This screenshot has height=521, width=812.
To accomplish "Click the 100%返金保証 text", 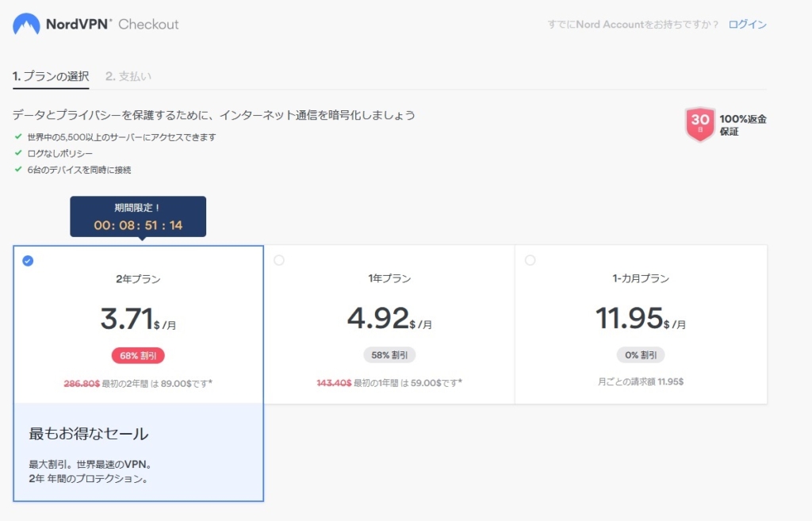I will point(742,125).
